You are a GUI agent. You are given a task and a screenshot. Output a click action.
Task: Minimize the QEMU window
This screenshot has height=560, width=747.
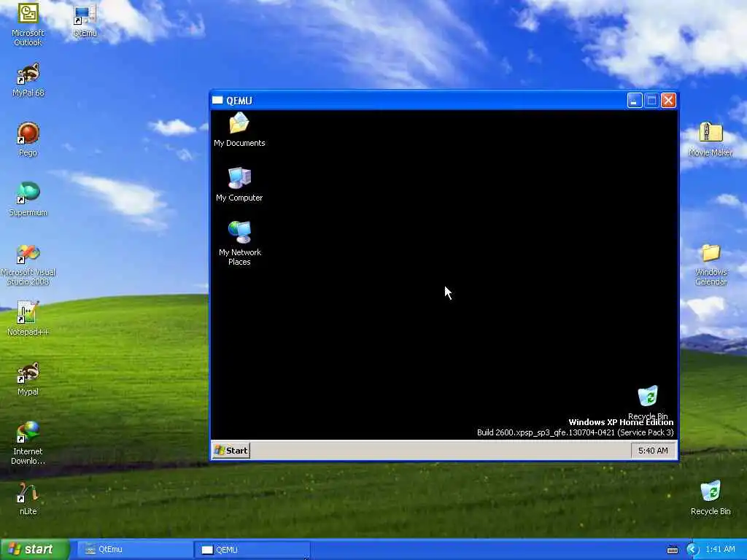tap(635, 101)
